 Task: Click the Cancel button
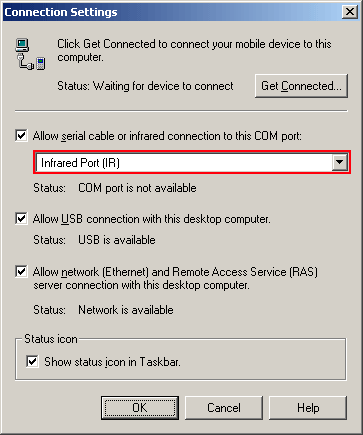tap(224, 408)
